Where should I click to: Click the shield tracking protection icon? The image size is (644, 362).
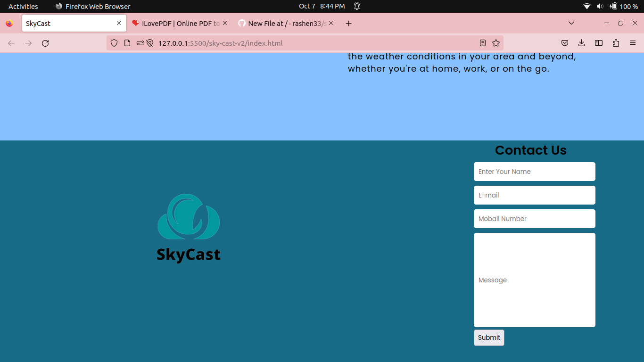coord(114,43)
